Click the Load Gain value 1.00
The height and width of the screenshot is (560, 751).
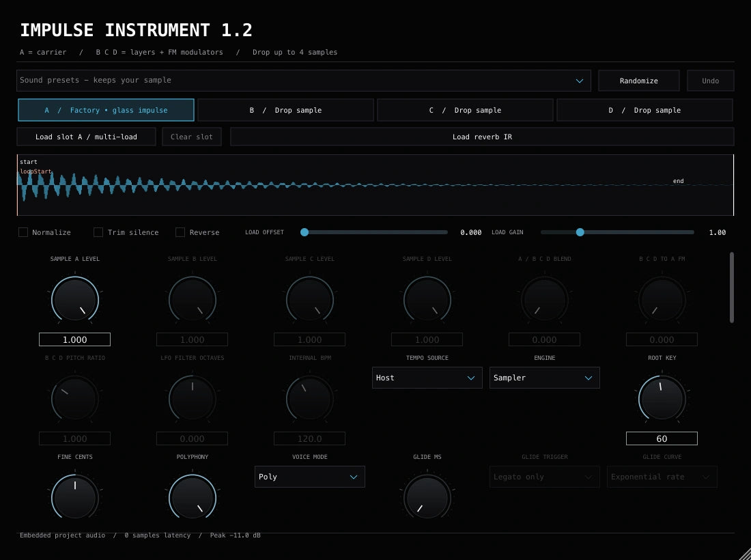point(717,232)
